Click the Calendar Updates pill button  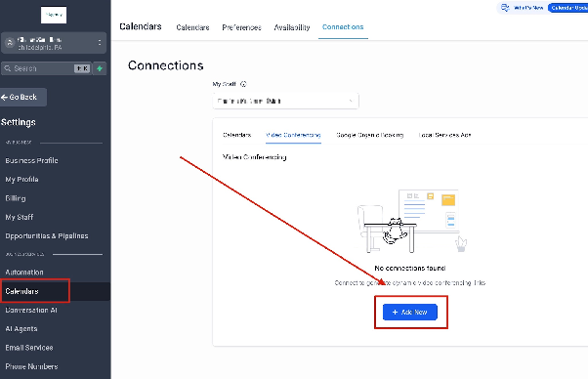[568, 8]
